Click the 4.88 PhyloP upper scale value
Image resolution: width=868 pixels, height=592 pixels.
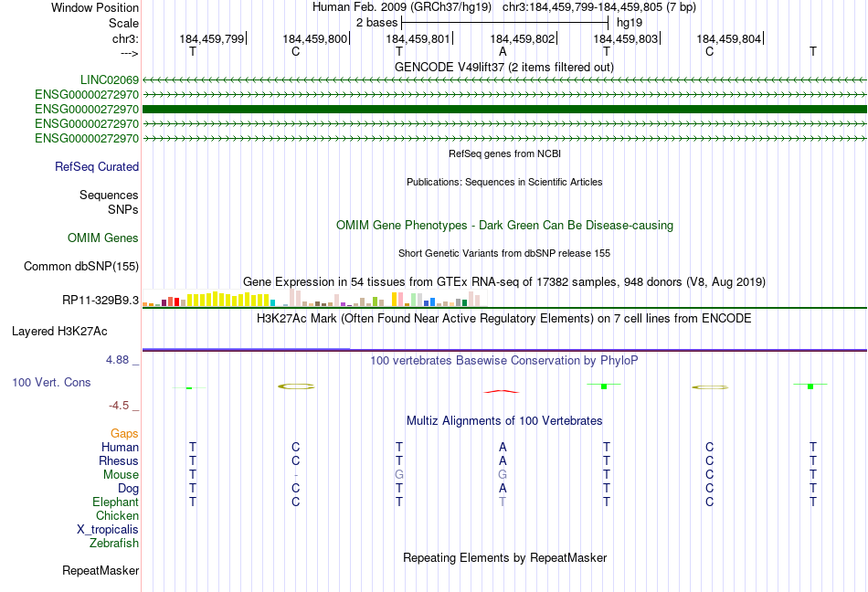pyautogui.click(x=117, y=360)
